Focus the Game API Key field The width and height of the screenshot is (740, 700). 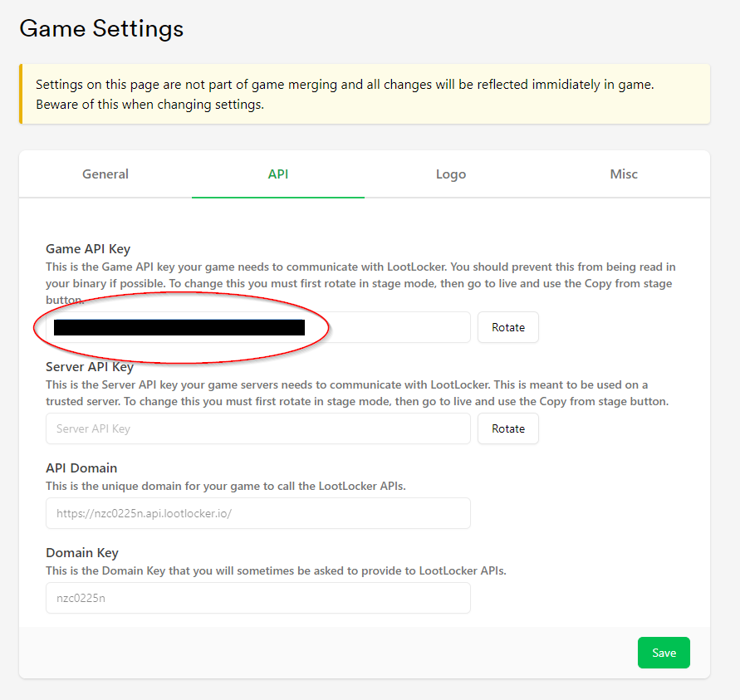tap(258, 327)
